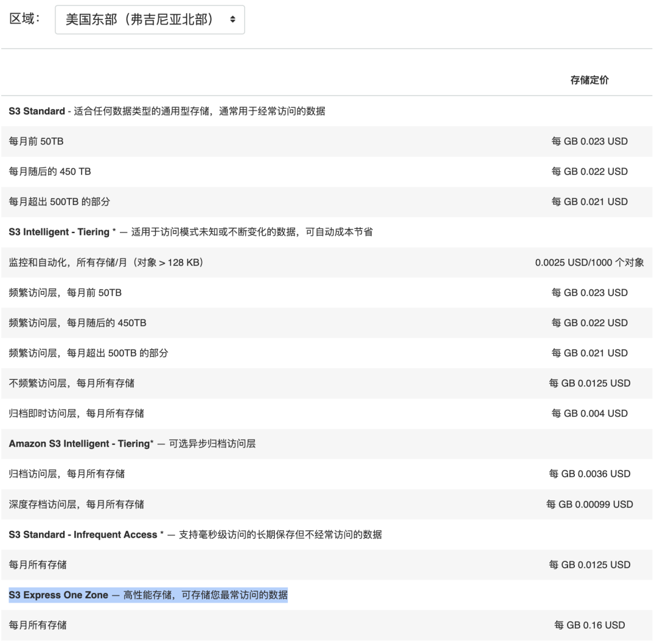This screenshot has height=644, width=657.
Task: Click the price in the S3 Standard - Infrequent Access row
Action: [589, 565]
